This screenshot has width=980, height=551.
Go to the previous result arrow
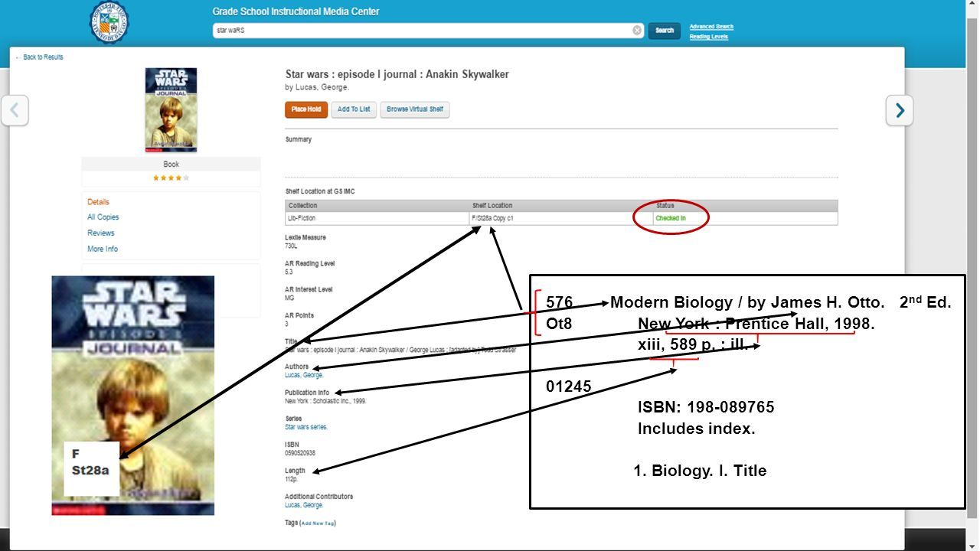click(15, 110)
